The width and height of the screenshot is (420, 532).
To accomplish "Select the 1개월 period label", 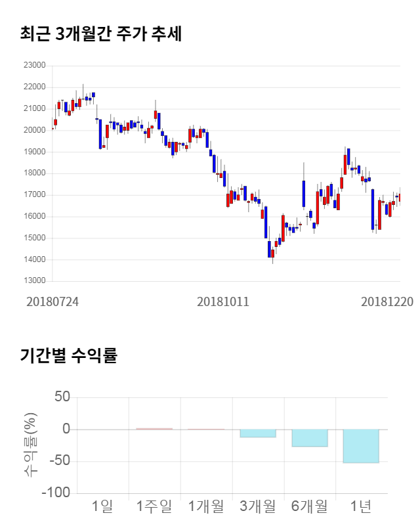I will coord(206,506).
